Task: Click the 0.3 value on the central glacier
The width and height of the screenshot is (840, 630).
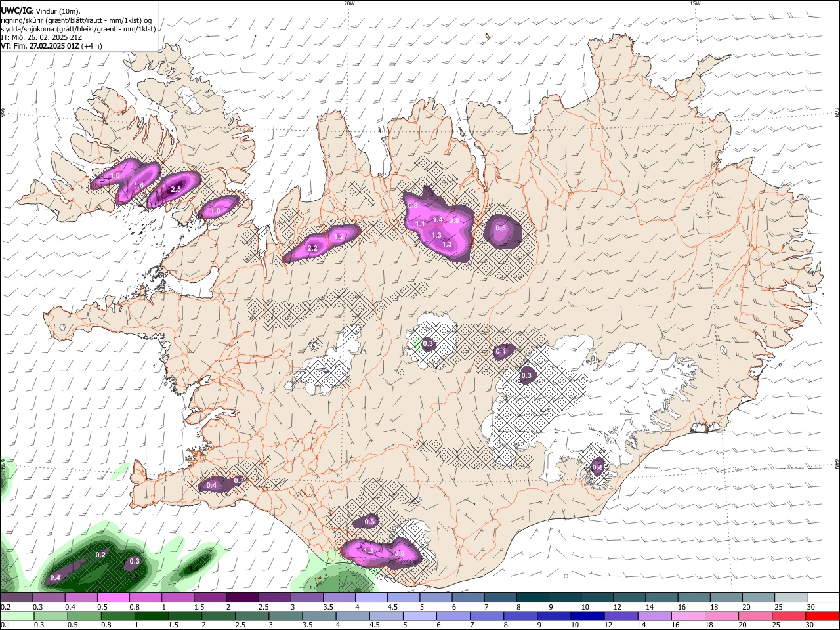Action: click(x=428, y=343)
